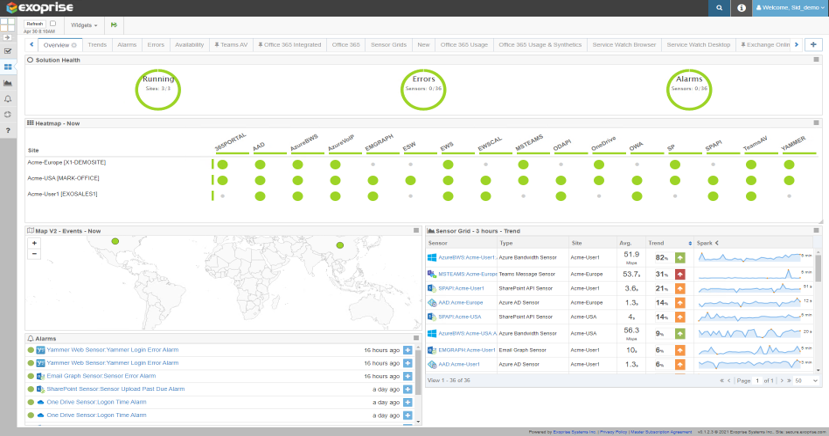
Task: Click plus on SharePoint Sensor Upload alarm
Action: pos(408,389)
